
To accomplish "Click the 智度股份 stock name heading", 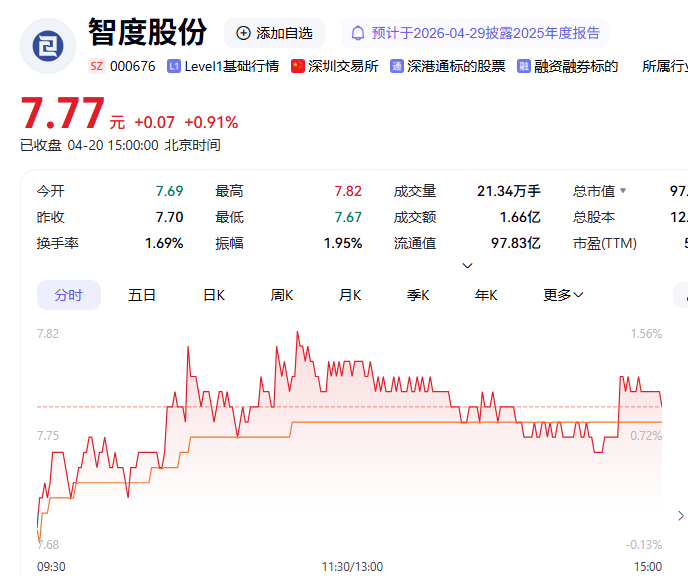I will pos(147,32).
